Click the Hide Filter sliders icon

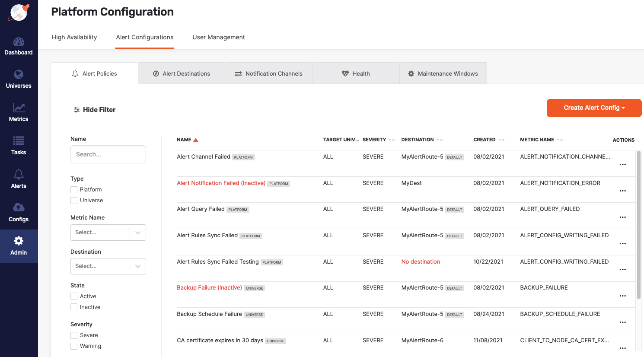pyautogui.click(x=77, y=110)
